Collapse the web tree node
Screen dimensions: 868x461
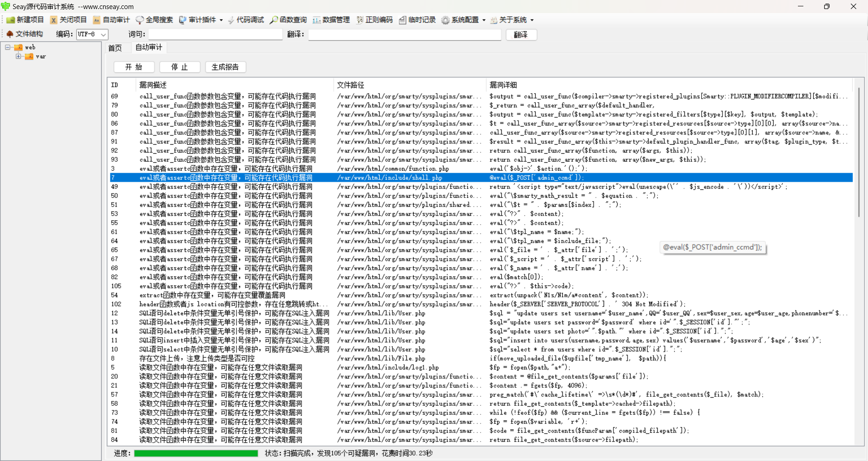(8, 47)
